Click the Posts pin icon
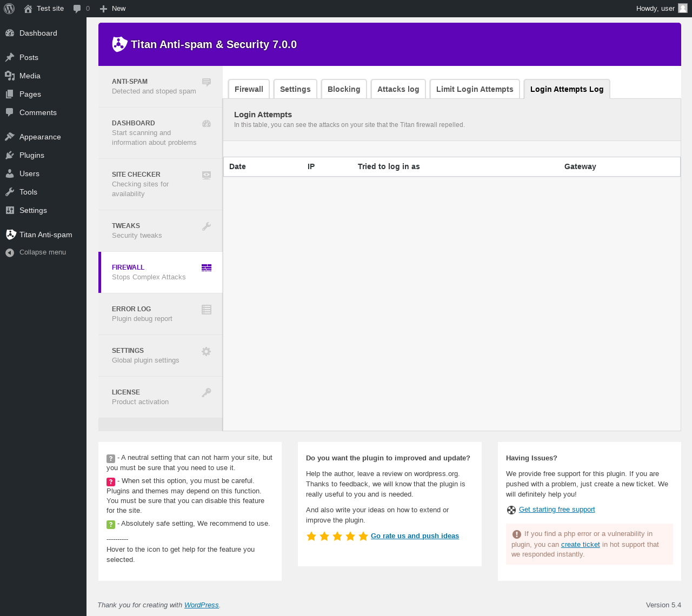 coord(10,57)
